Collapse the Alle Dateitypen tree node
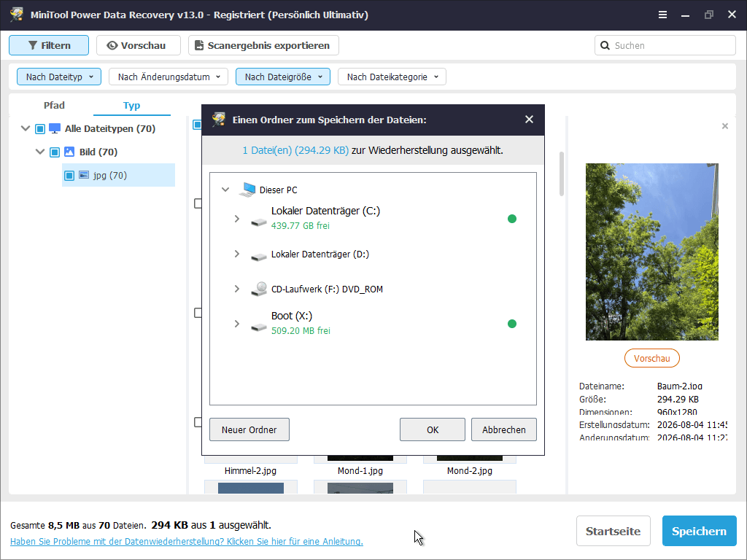This screenshot has width=747, height=560. pyautogui.click(x=26, y=128)
